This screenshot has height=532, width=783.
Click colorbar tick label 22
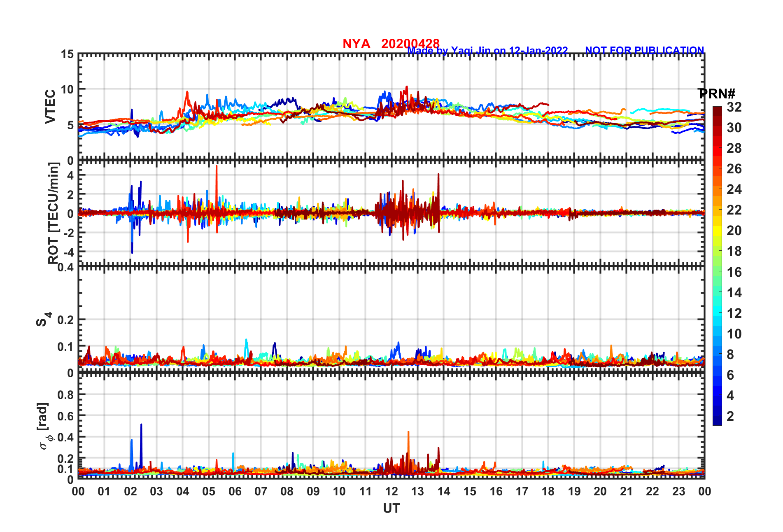pyautogui.click(x=734, y=210)
